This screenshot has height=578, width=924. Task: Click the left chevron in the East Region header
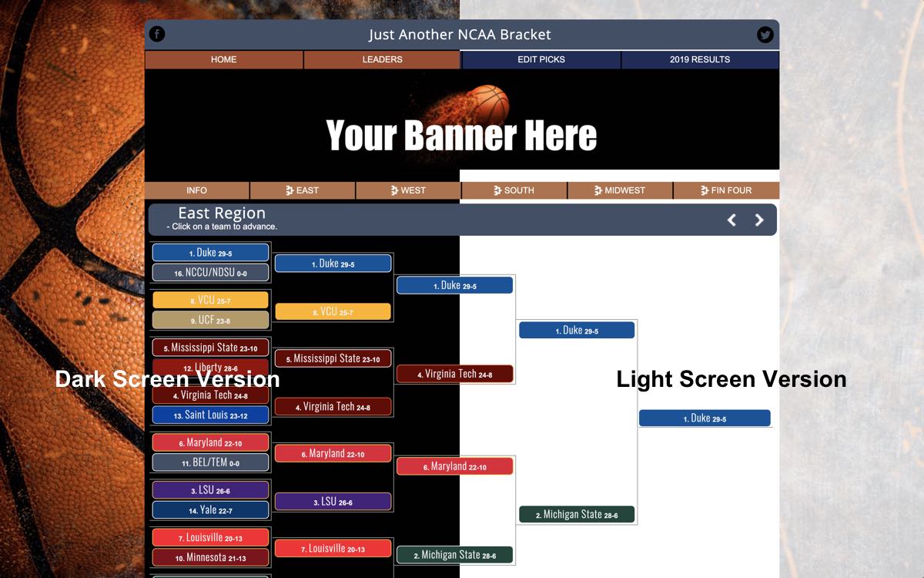[x=731, y=220]
